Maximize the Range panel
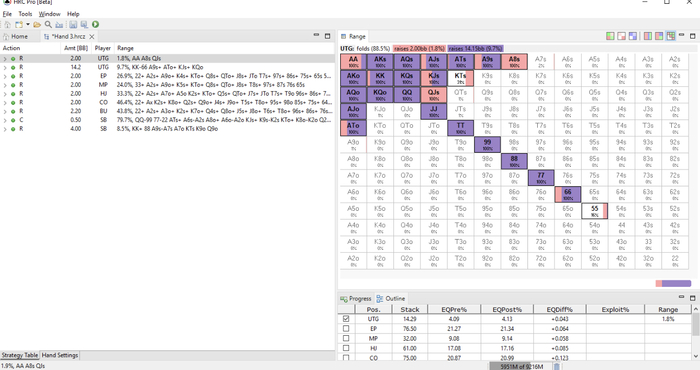Image resolution: width=700 pixels, height=370 pixels. 693,36
